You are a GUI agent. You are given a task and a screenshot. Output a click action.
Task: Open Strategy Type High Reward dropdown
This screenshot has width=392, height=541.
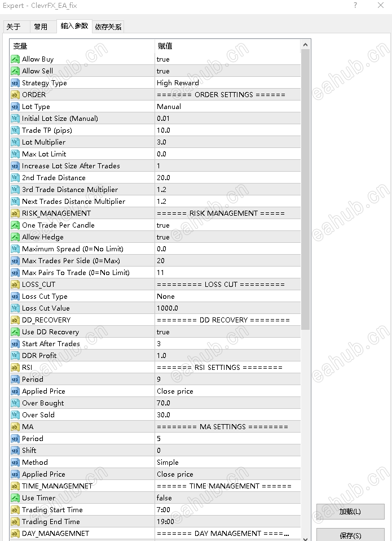pos(228,83)
